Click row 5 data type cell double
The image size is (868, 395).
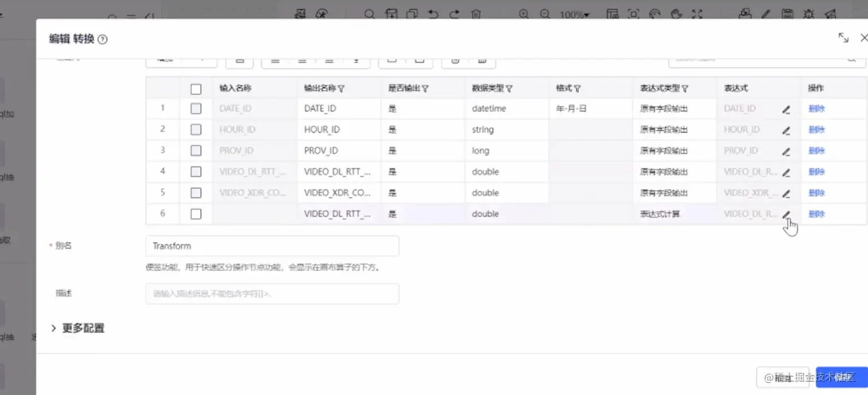click(x=507, y=193)
